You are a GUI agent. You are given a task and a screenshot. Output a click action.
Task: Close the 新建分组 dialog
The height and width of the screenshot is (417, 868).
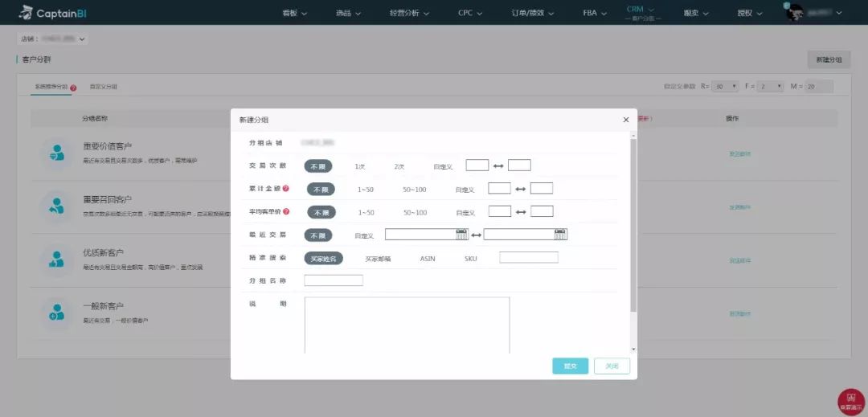click(x=625, y=120)
